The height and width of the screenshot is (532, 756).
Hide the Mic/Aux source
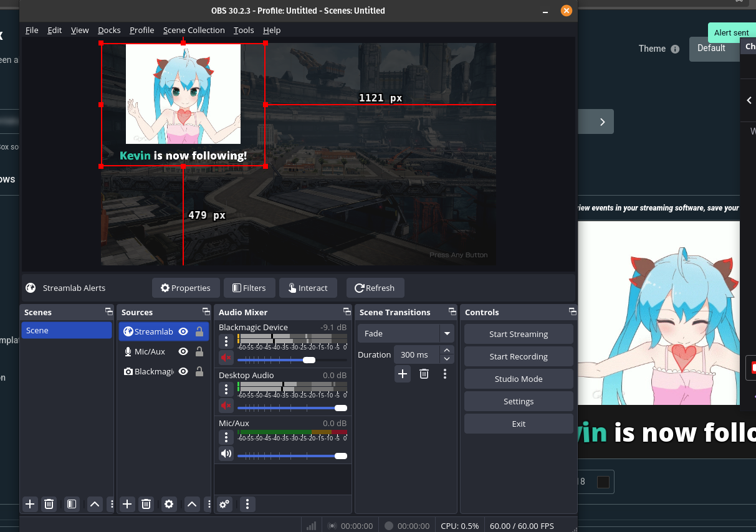tap(183, 351)
